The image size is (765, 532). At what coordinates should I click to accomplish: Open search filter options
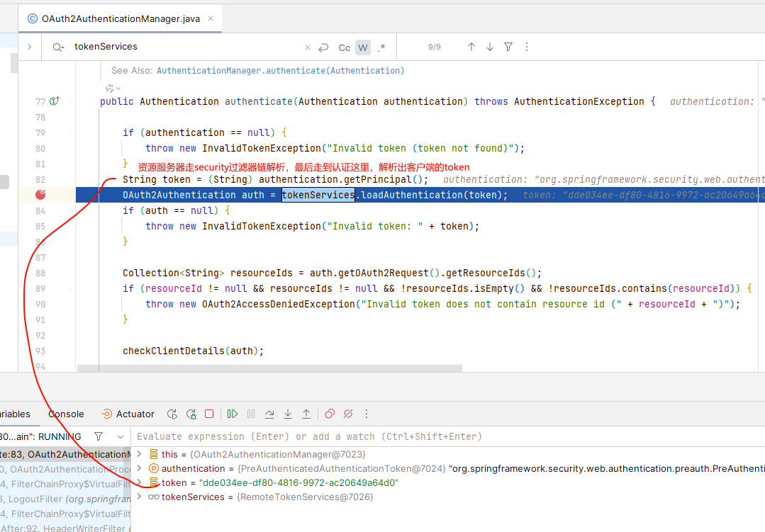(508, 47)
